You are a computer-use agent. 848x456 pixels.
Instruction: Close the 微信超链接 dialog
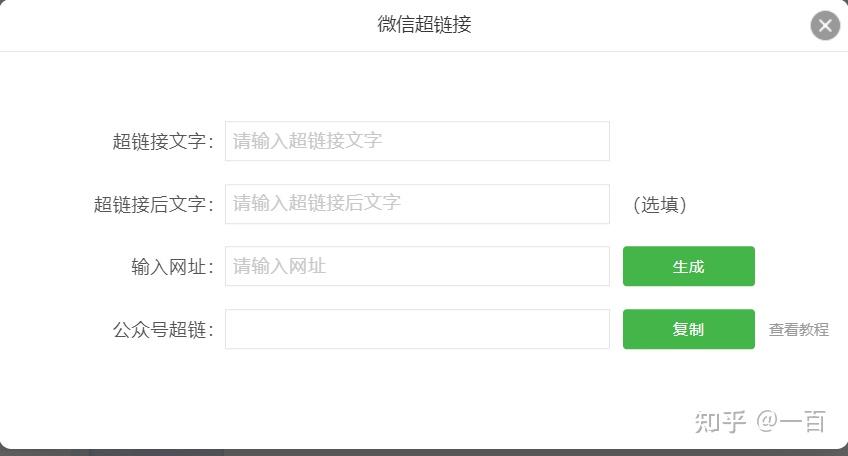(824, 26)
